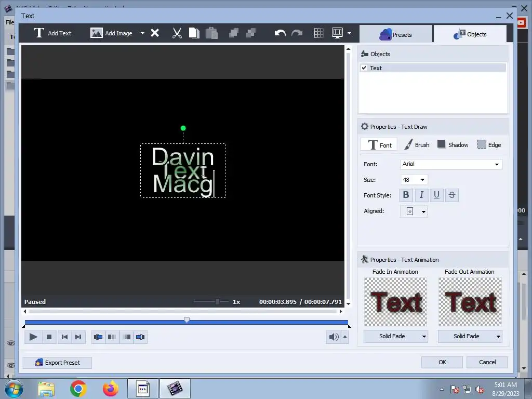The height and width of the screenshot is (399, 532).
Task: Click the playback speed slider handle
Action: point(217,302)
